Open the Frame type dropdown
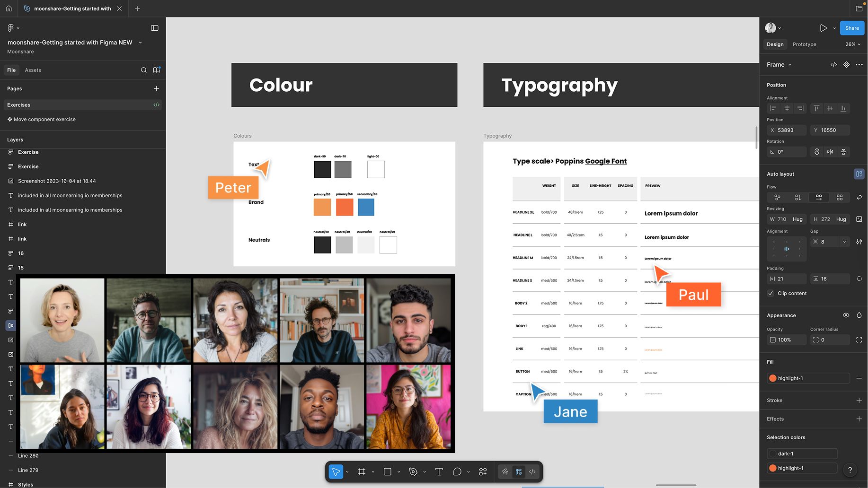 click(x=779, y=65)
